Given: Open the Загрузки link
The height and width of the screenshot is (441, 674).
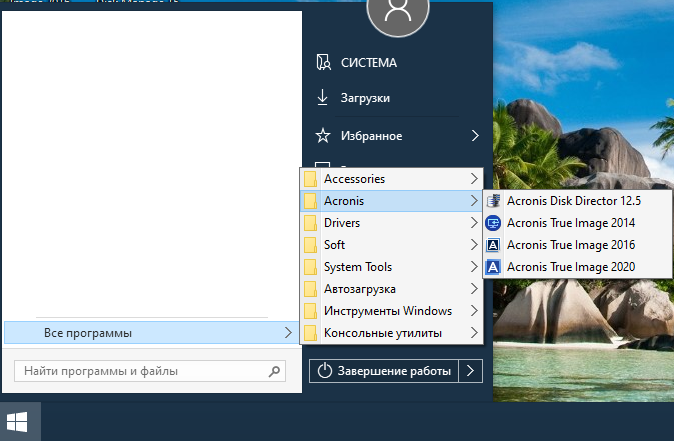Looking at the screenshot, I should click(365, 98).
